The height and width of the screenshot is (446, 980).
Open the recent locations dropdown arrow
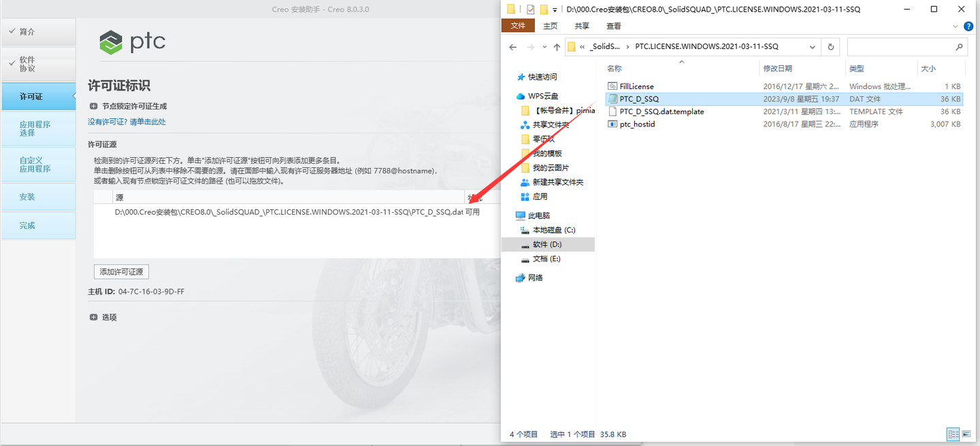point(544,47)
